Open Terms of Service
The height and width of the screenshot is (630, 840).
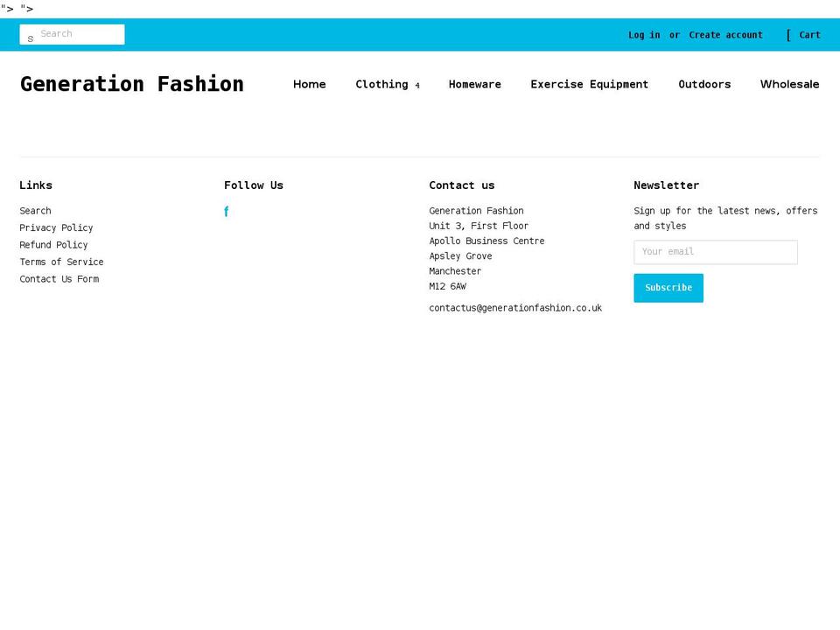pos(61,262)
